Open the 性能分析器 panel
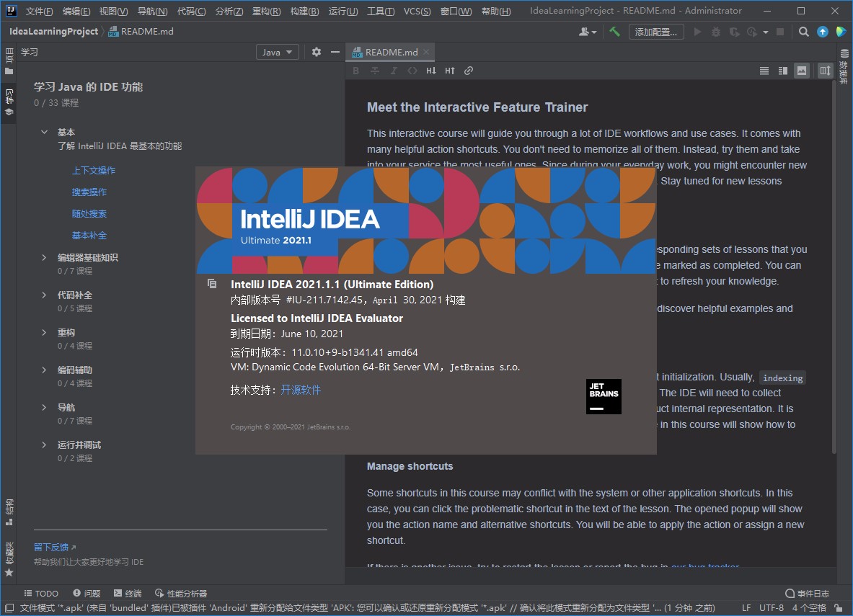 point(180,593)
